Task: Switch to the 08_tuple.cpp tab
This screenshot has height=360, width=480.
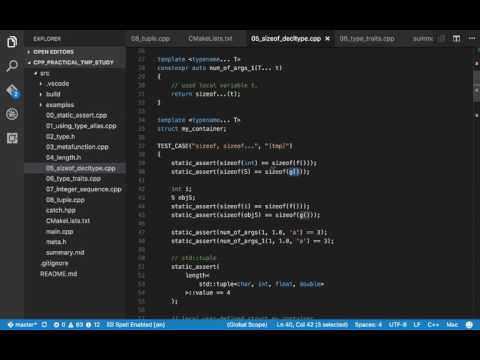Action: [x=150, y=39]
